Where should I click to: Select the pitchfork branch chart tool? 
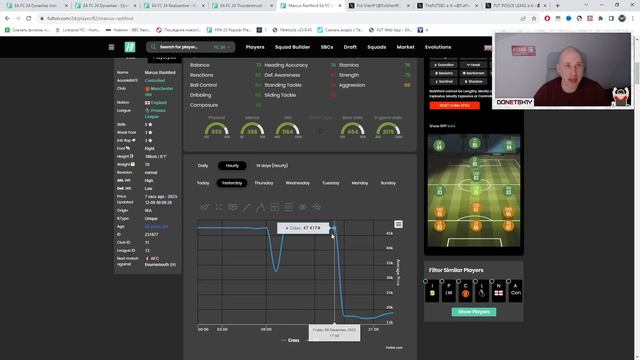pos(260,207)
